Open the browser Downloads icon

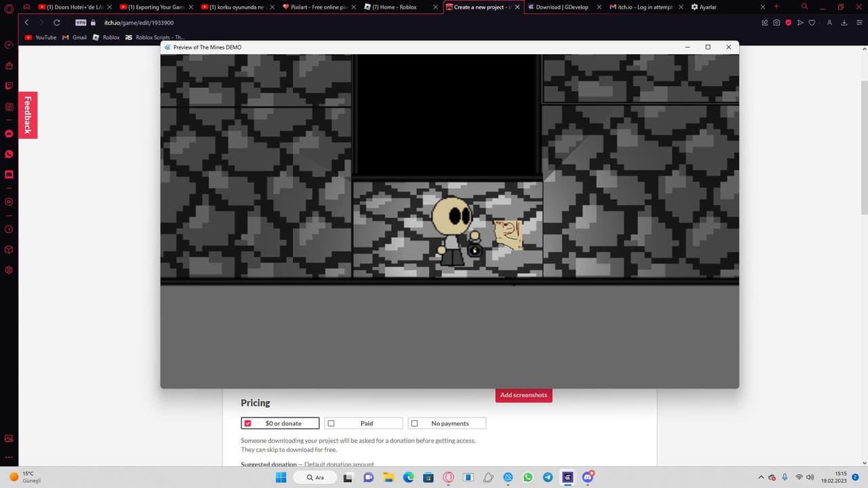tap(844, 22)
